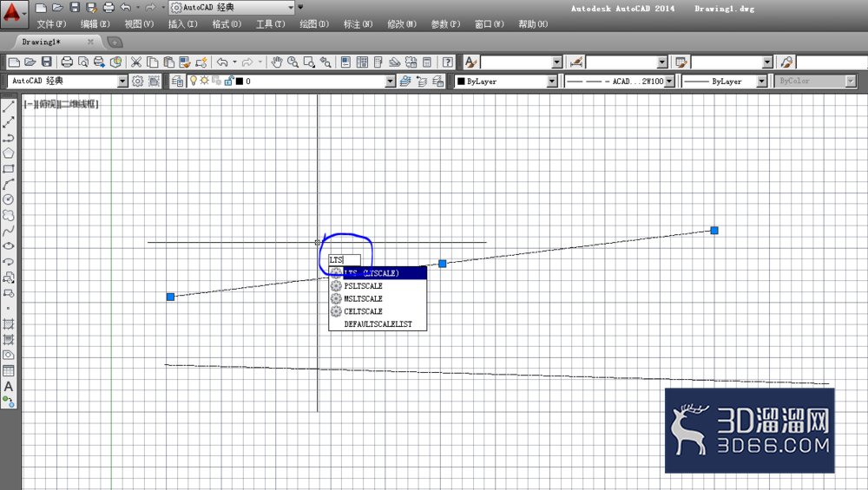The height and width of the screenshot is (490, 868).
Task: Click the LTS dynamic input field
Action: tap(345, 260)
